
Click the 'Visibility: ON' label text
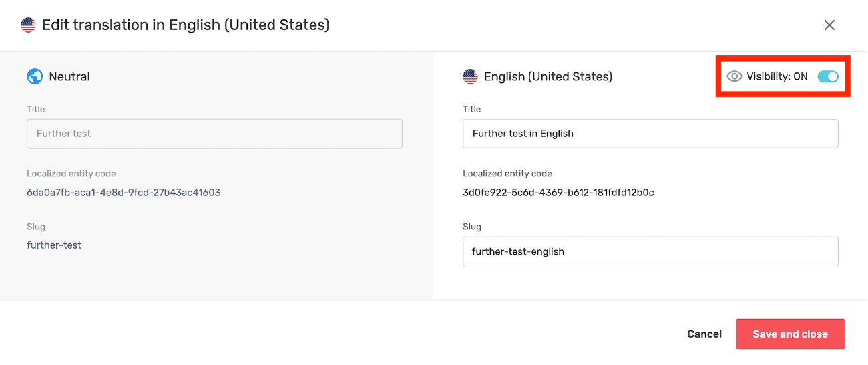777,76
